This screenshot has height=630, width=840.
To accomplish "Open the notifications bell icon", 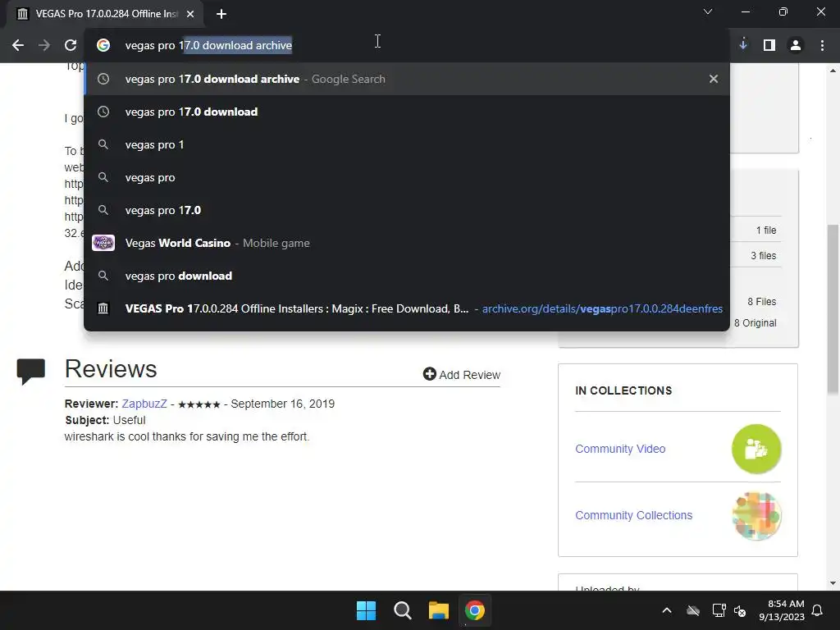I will click(x=818, y=610).
